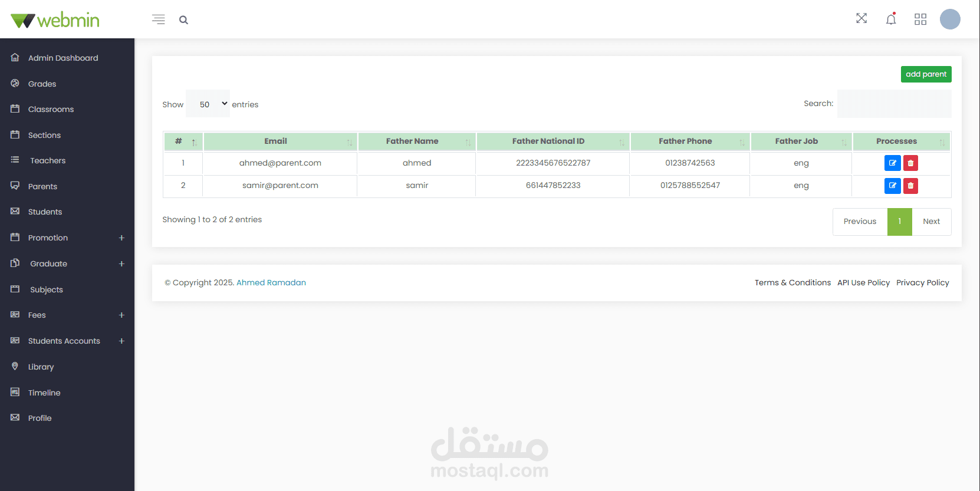Go to Grades menu item

(x=42, y=84)
